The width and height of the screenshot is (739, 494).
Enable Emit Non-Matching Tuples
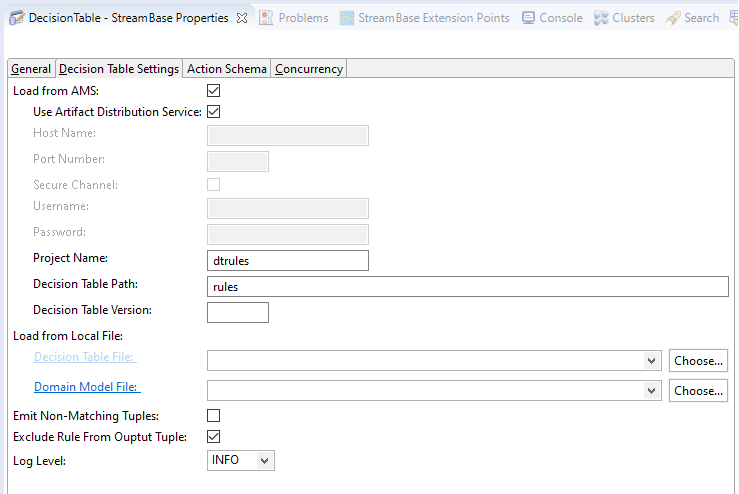213,415
